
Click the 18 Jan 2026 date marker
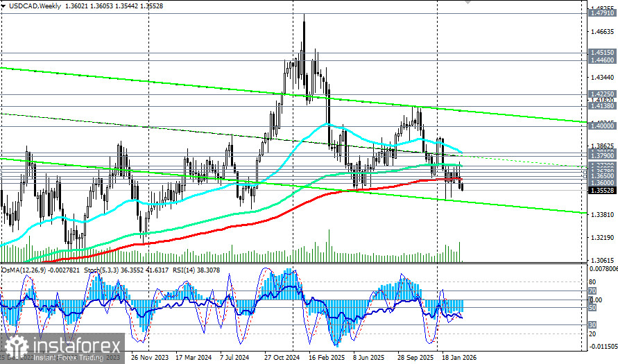point(459,357)
